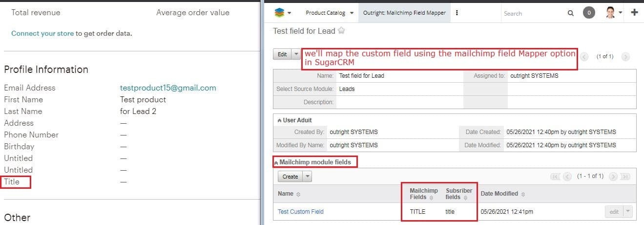Open the user avatar profile menu

[614, 13]
